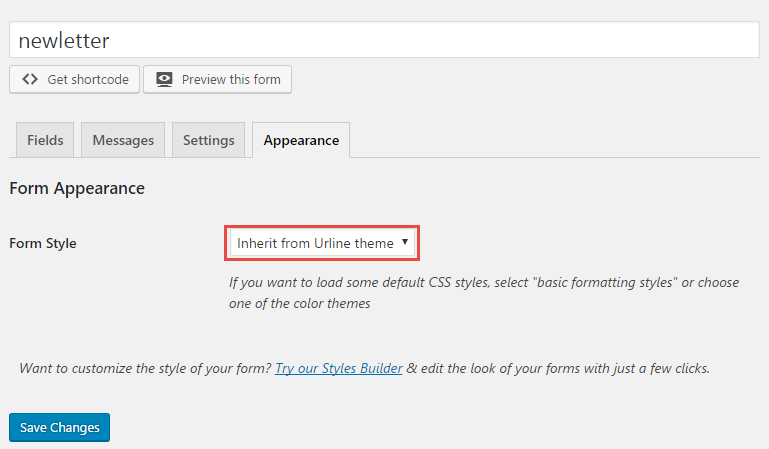Open the Get shortcode button
Image resolution: width=769 pixels, height=449 pixels.
[x=75, y=79]
